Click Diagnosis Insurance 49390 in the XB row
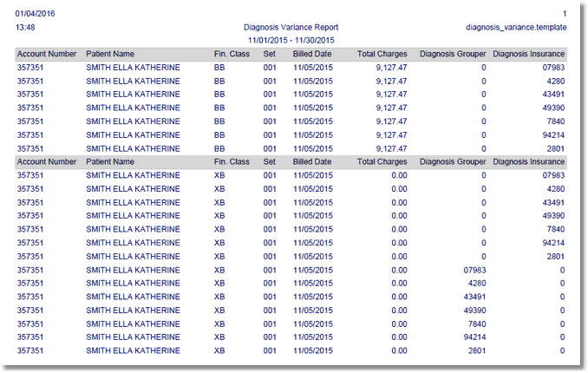The width and height of the screenshot is (588, 373). point(553,216)
